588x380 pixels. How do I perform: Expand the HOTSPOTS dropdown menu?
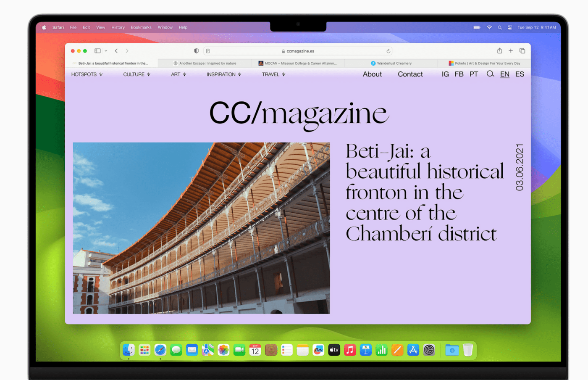(87, 74)
